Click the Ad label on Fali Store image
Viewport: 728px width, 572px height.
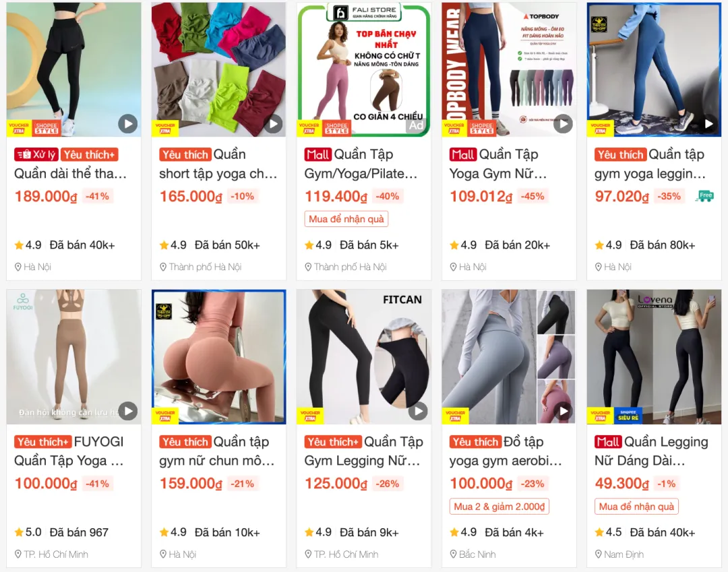pos(415,125)
